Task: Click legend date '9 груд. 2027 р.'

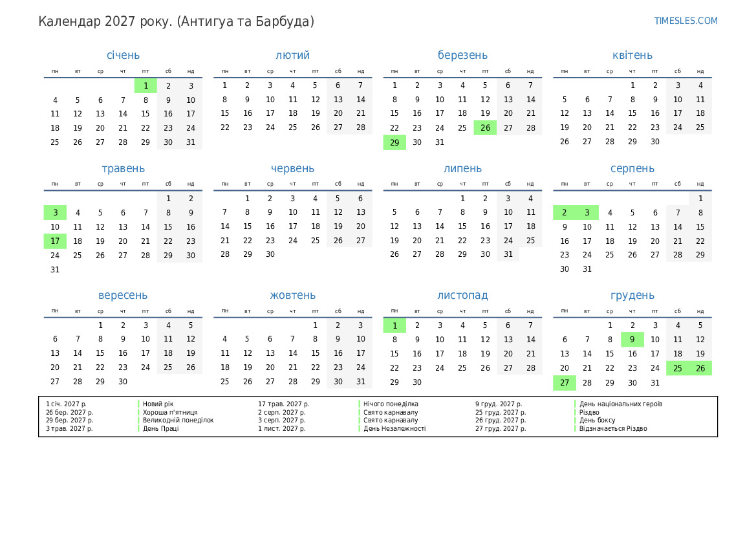Action: point(499,404)
